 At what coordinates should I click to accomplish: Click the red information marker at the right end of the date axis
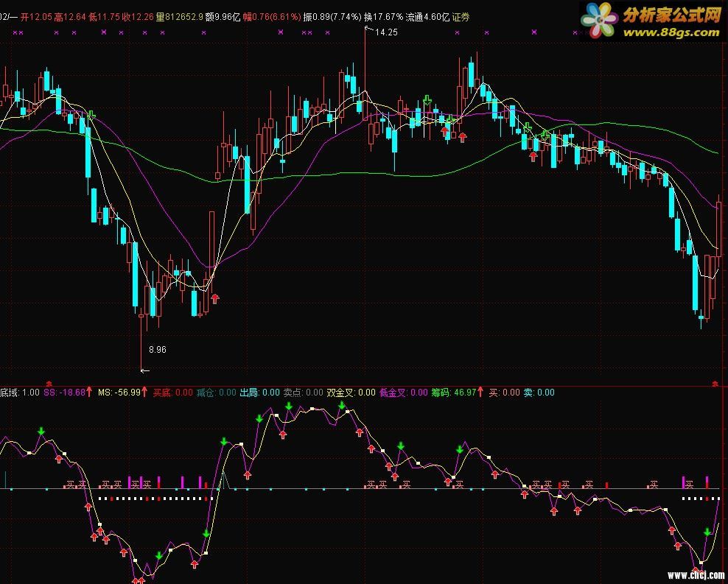[x=715, y=383]
